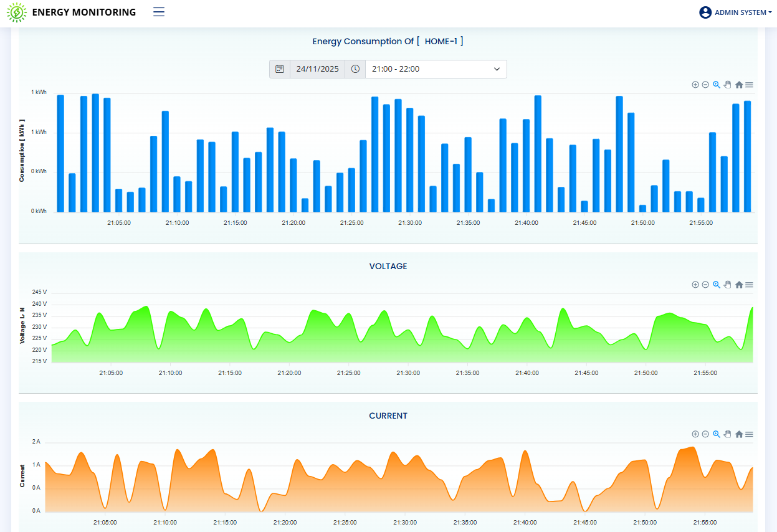Image resolution: width=777 pixels, height=532 pixels.
Task: Activate selection zoom on the voltage chart
Action: point(717,285)
